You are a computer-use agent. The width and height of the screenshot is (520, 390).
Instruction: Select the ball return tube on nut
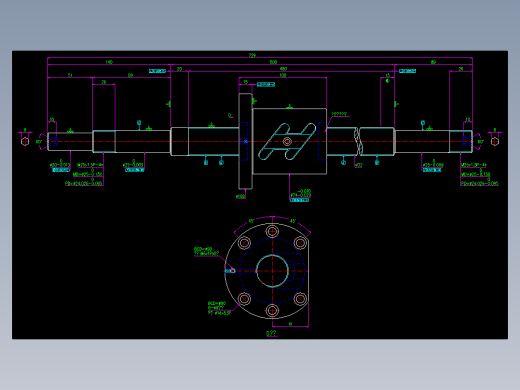click(x=287, y=141)
